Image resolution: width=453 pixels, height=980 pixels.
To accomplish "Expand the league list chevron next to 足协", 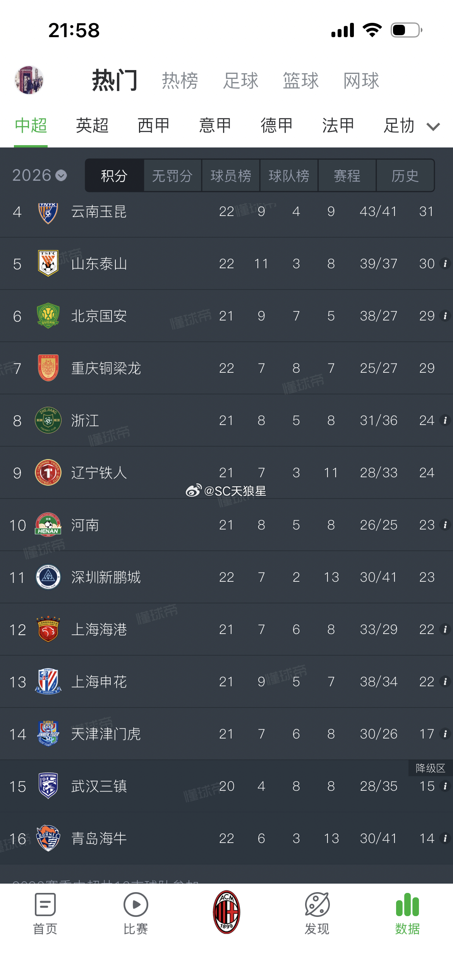I will click(x=433, y=127).
